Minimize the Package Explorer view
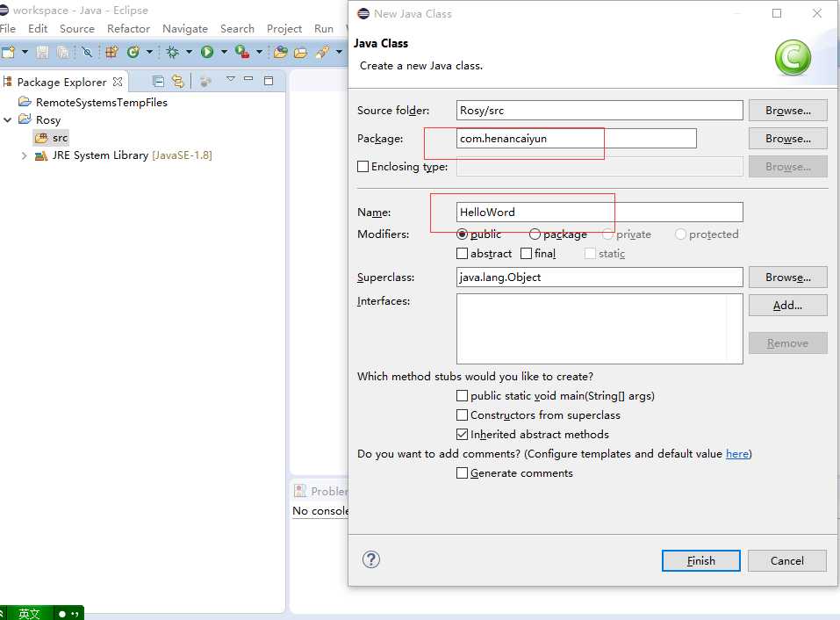This screenshot has width=840, height=620. pyautogui.click(x=248, y=79)
